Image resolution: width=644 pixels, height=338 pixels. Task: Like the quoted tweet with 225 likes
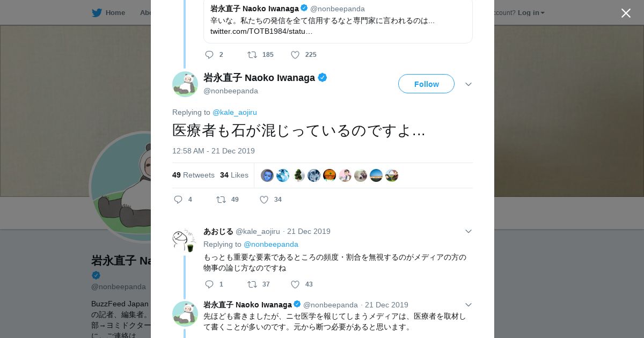(295, 55)
